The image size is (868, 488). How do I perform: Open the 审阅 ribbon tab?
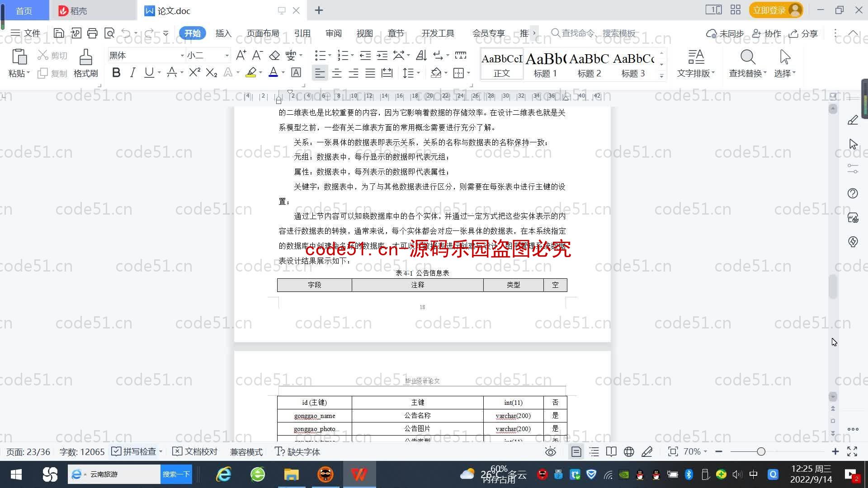(334, 33)
